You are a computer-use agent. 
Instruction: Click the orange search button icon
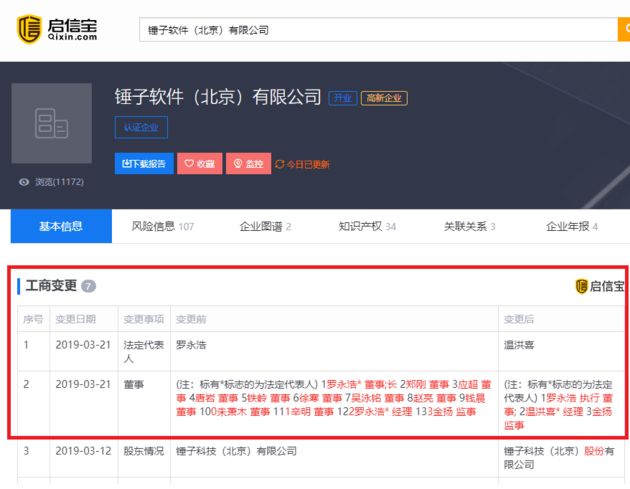pyautogui.click(x=622, y=29)
